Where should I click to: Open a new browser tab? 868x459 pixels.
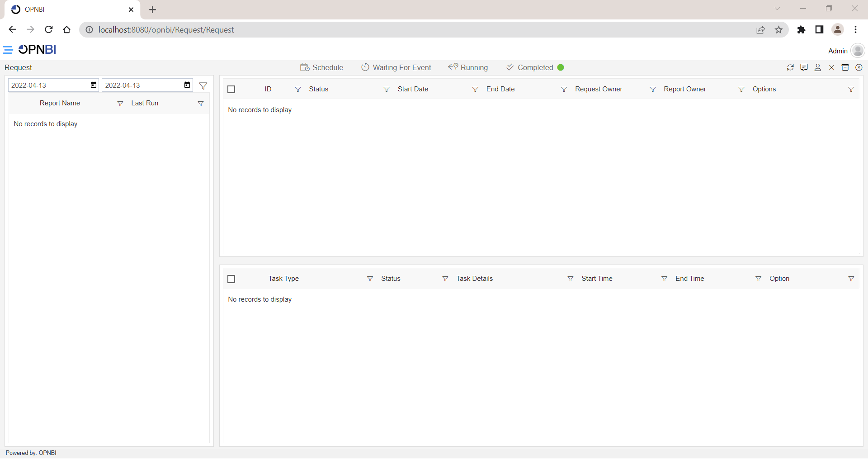153,9
